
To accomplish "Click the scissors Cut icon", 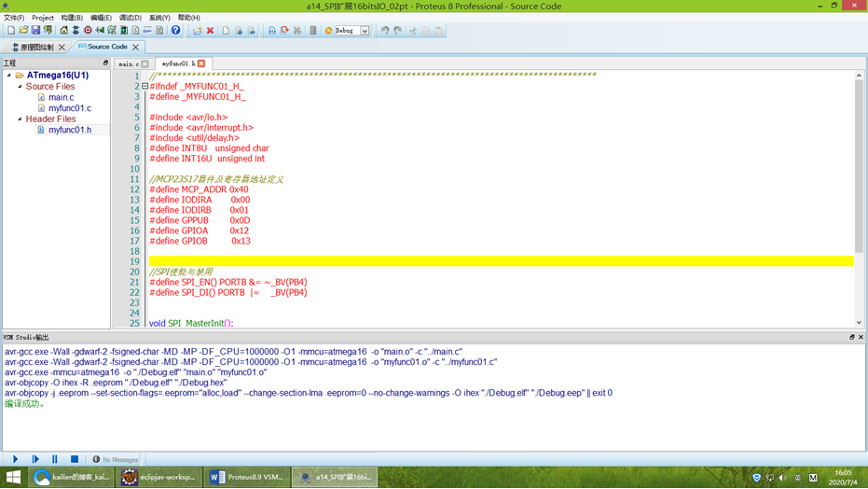I will click(413, 31).
